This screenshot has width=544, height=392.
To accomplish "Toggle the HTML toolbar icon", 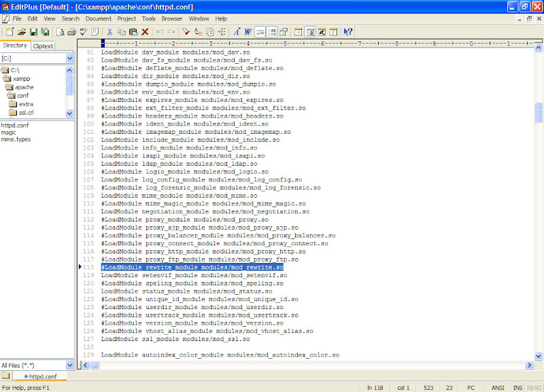I will pyautogui.click(x=95, y=32).
